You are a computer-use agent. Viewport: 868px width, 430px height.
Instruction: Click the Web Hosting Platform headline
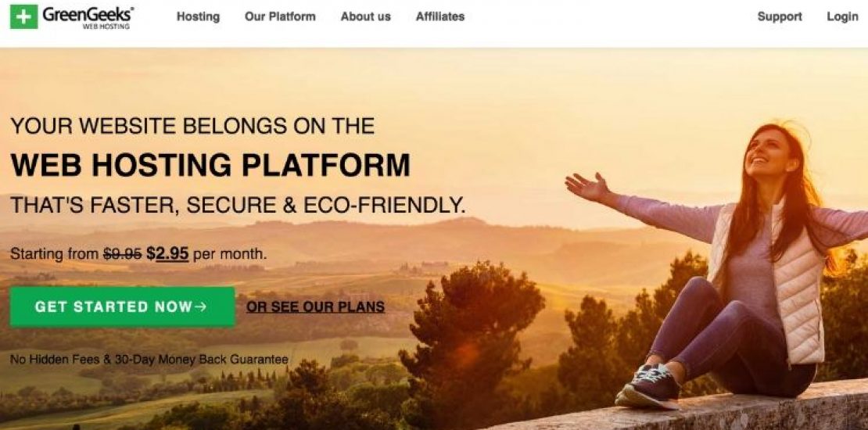pos(210,165)
